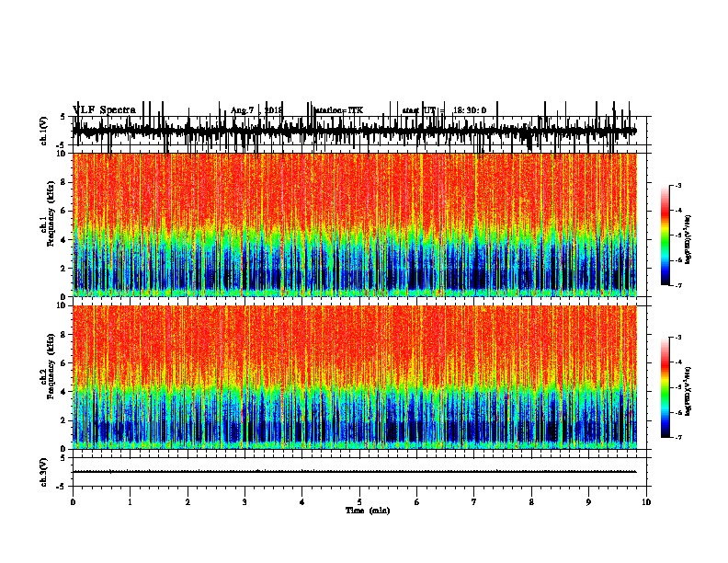Click inside the ch.2 spectrogram plot
728x563 pixels.
354,377
